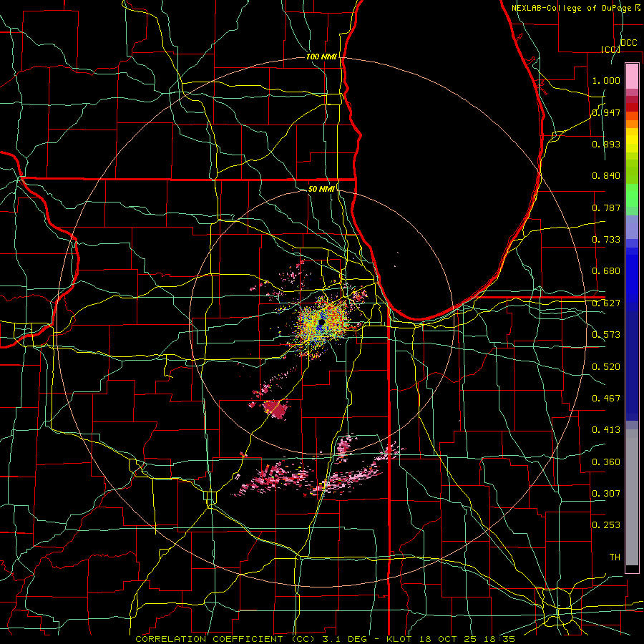Select the 0.573 scale value
This screenshot has height=644, width=644.
click(x=606, y=335)
